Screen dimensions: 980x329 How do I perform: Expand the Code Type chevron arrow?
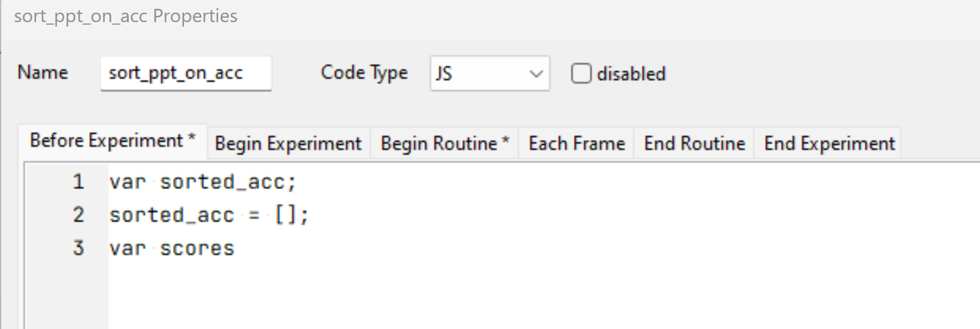536,74
